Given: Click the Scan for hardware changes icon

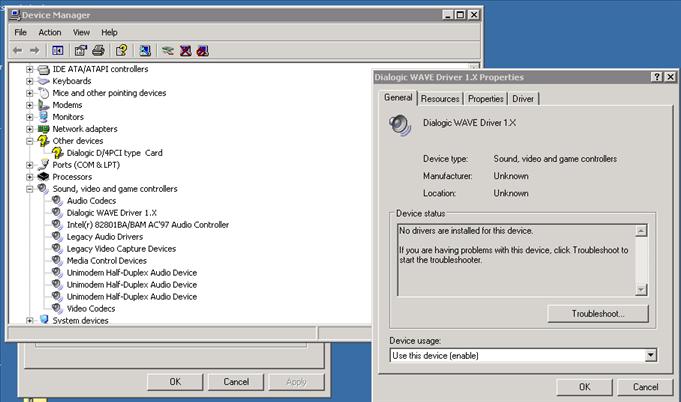Looking at the screenshot, I should point(145,51).
